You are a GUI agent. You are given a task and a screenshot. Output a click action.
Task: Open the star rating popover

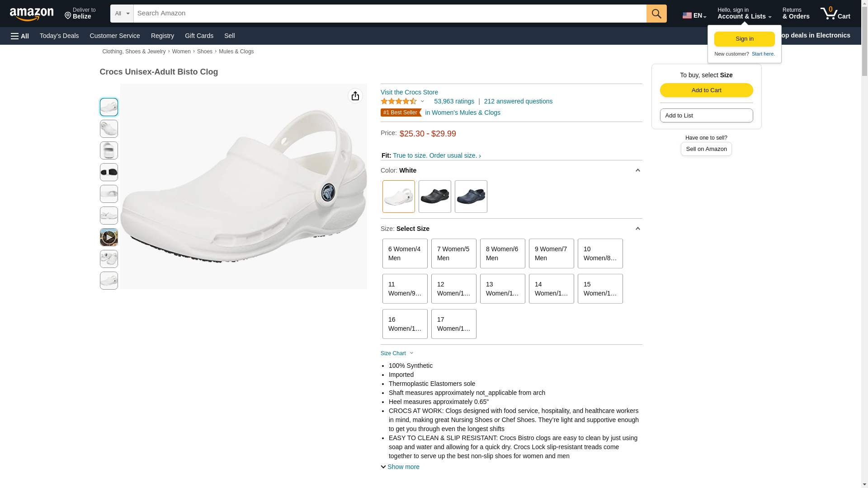(402, 101)
